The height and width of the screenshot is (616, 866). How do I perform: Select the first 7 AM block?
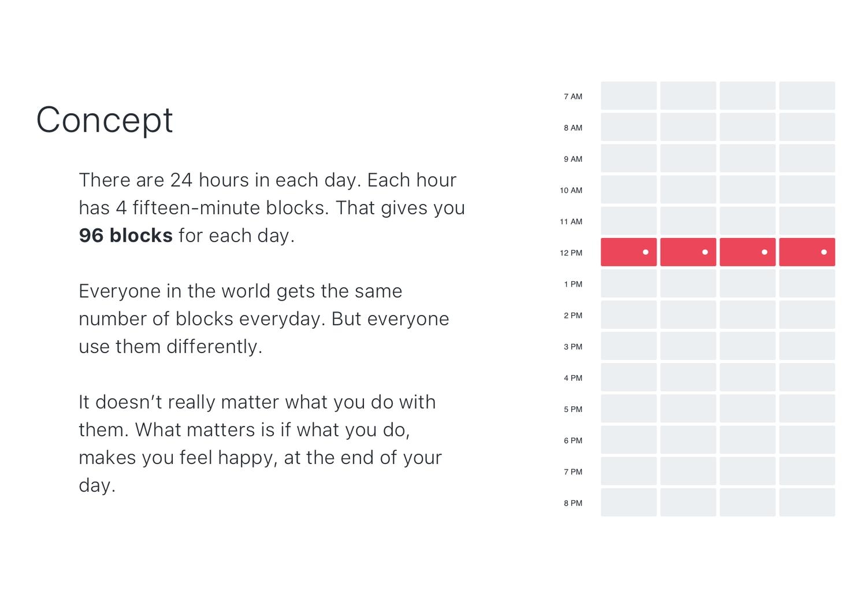[x=629, y=96]
